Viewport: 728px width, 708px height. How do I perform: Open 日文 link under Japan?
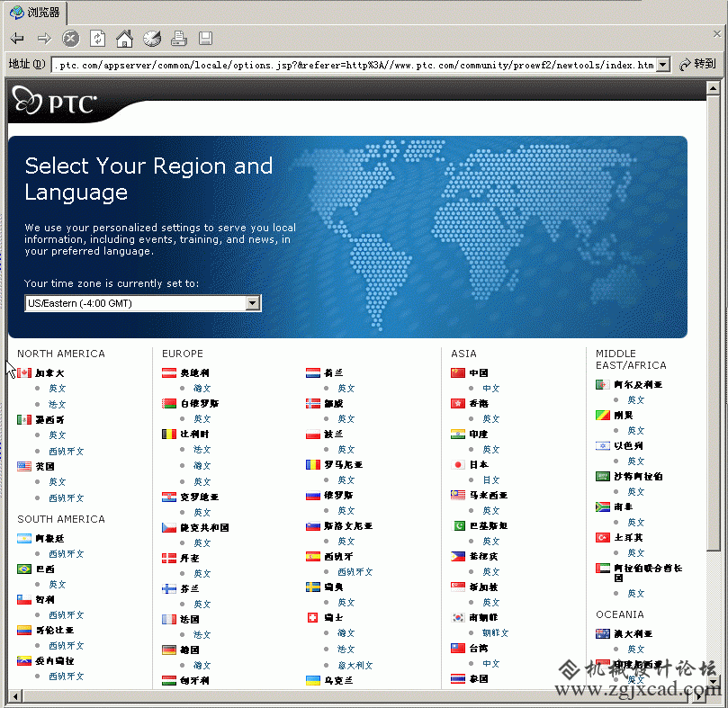(x=490, y=480)
